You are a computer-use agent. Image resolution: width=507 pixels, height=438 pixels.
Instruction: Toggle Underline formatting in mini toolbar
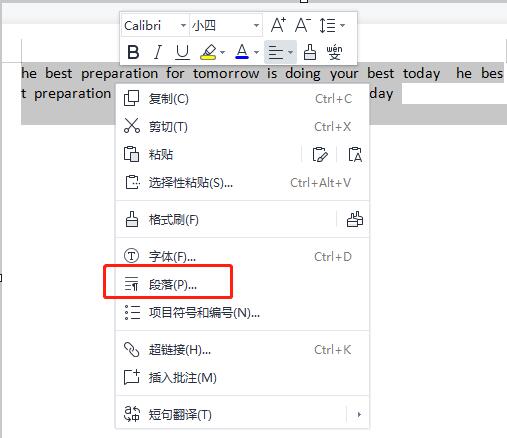click(x=182, y=52)
